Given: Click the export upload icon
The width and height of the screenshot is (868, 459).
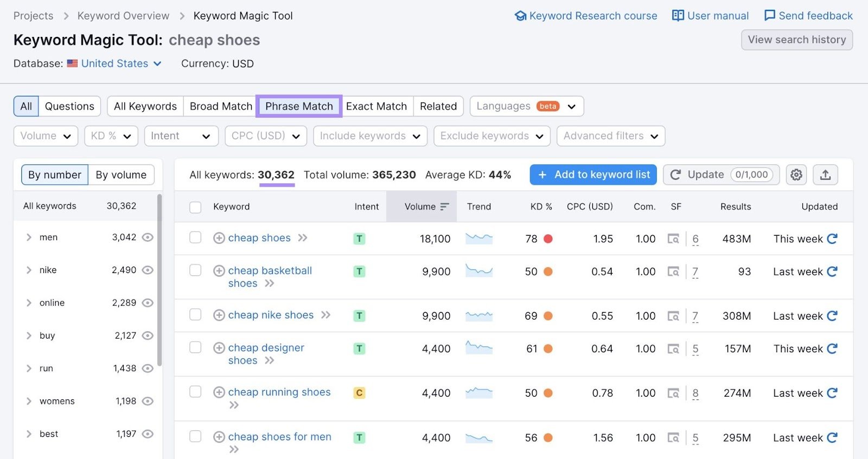Looking at the screenshot, I should tap(825, 174).
